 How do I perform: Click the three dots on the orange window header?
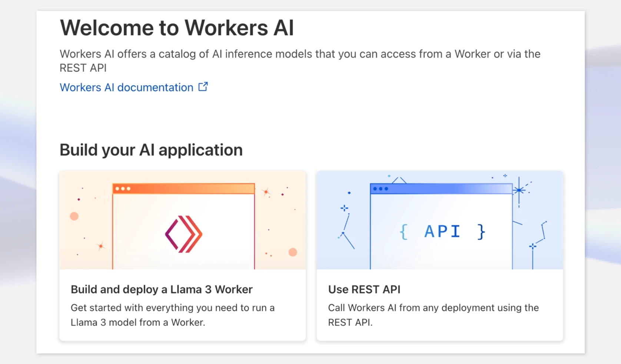123,188
